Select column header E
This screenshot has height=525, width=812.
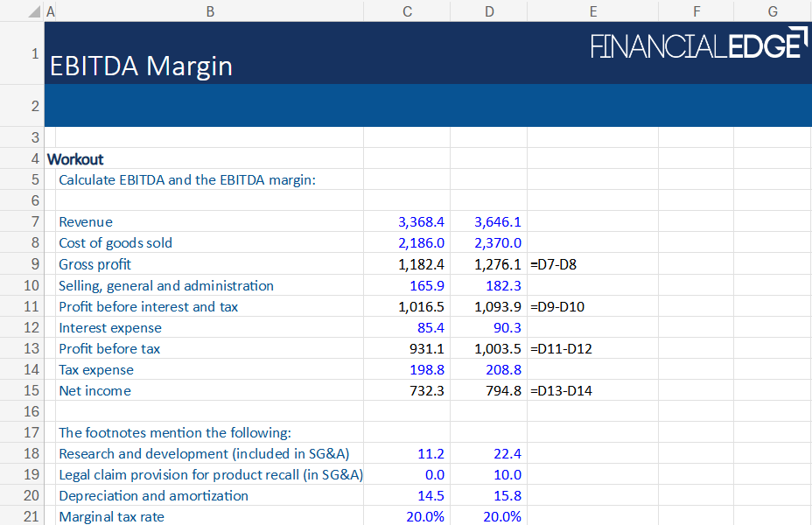point(592,11)
